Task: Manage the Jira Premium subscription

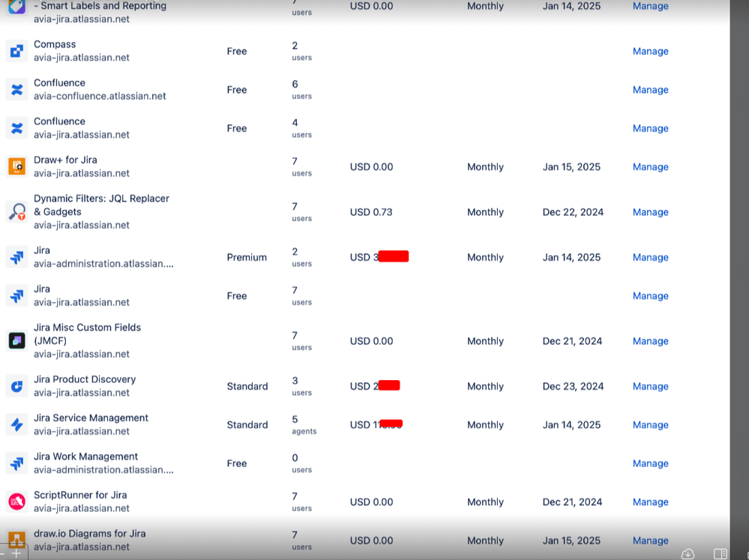Action: (x=650, y=257)
